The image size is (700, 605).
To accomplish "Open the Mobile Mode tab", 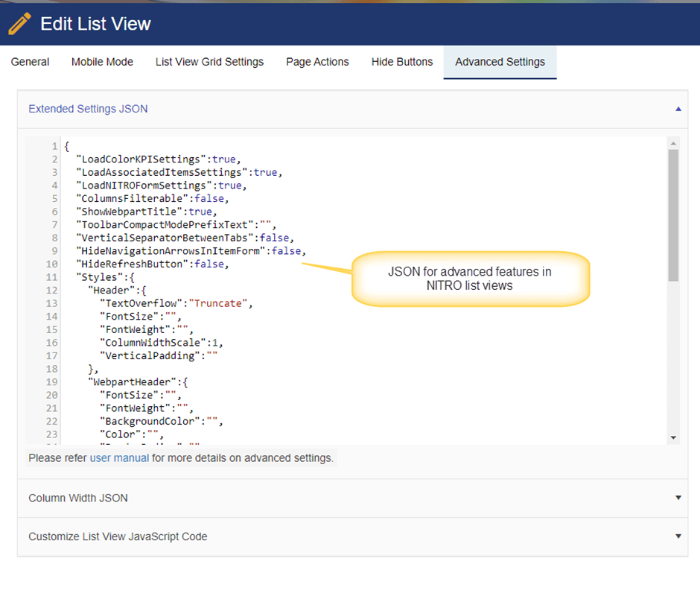I will coord(102,62).
